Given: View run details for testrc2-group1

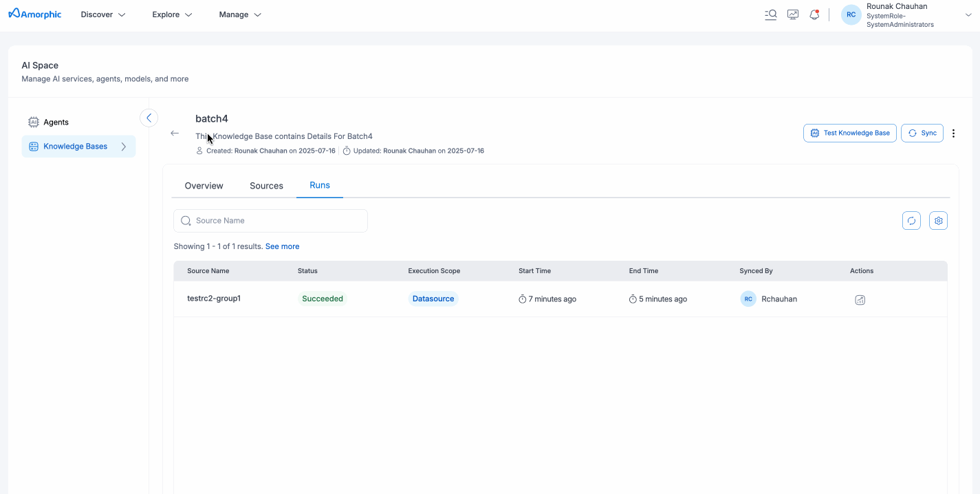Looking at the screenshot, I should 860,300.
